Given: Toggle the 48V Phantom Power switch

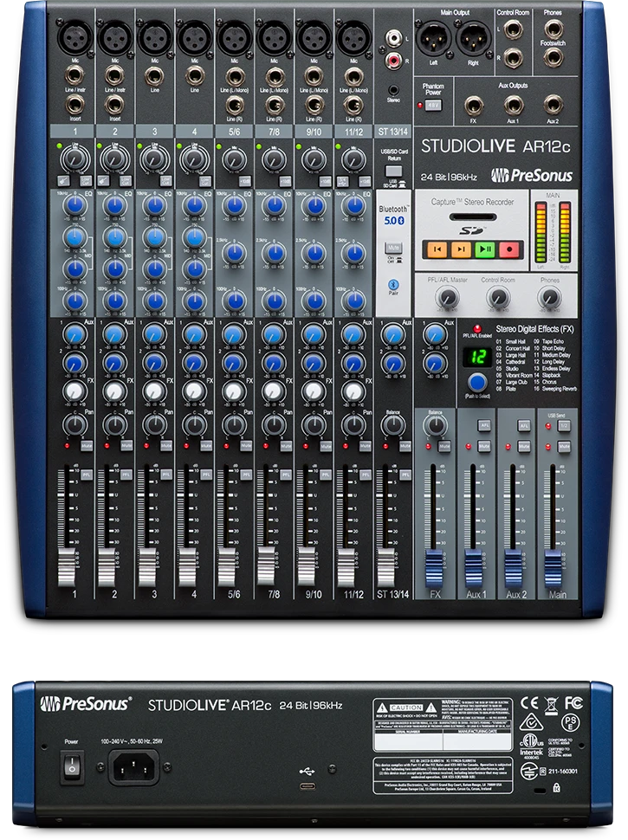Looking at the screenshot, I should [433, 106].
